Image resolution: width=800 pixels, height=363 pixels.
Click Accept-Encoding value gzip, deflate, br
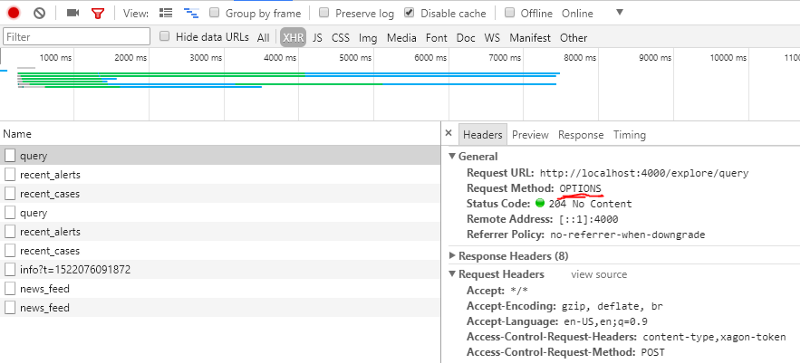point(612,306)
